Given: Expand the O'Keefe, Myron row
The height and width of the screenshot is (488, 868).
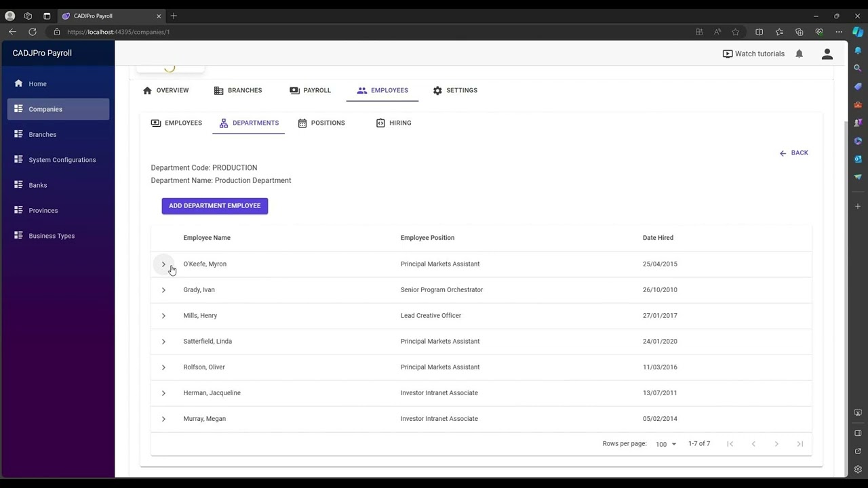Looking at the screenshot, I should pos(163,264).
